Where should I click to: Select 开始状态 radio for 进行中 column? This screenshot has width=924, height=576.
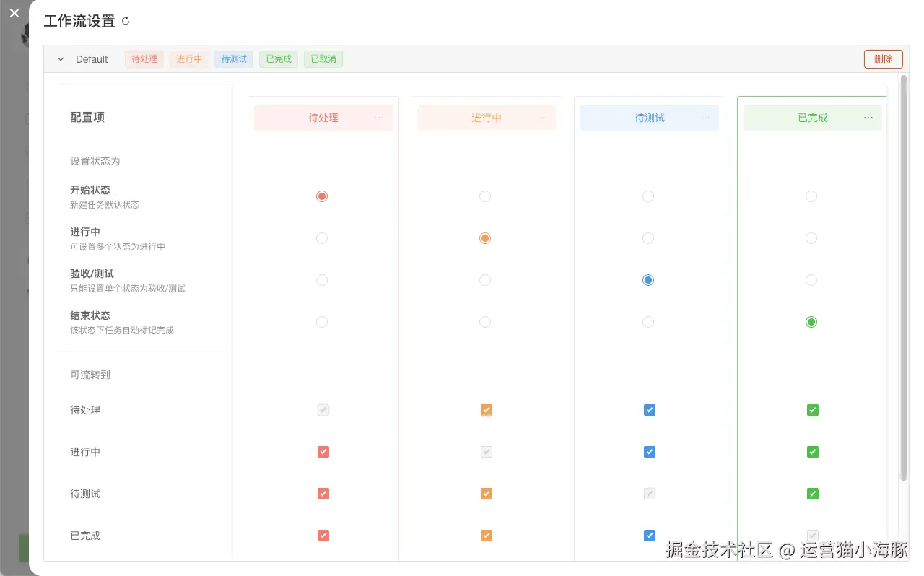pos(485,196)
